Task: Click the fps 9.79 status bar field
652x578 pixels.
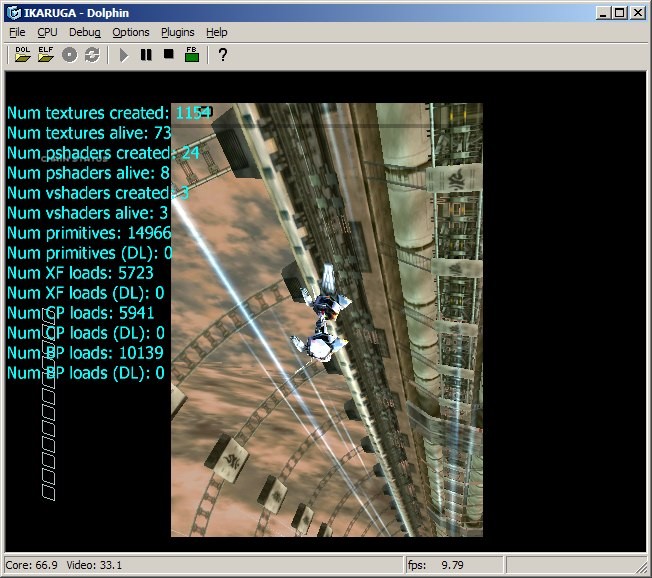Action: point(455,565)
